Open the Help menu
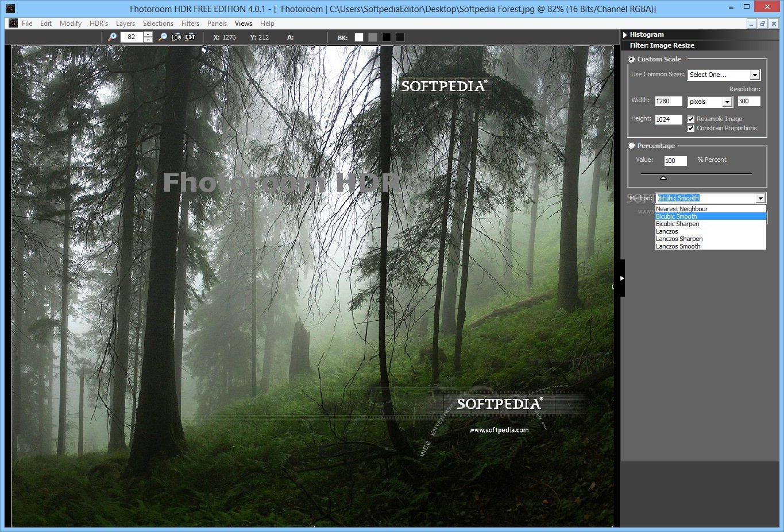The width and height of the screenshot is (784, 532). pyautogui.click(x=267, y=24)
